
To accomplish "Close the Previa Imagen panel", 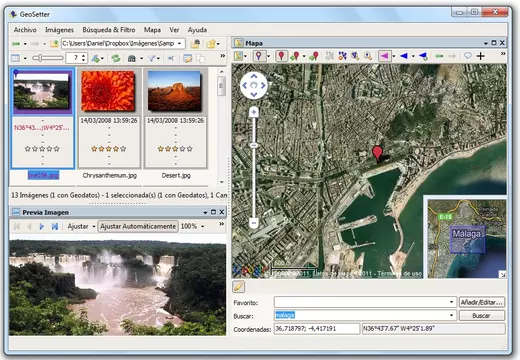I will click(x=222, y=212).
